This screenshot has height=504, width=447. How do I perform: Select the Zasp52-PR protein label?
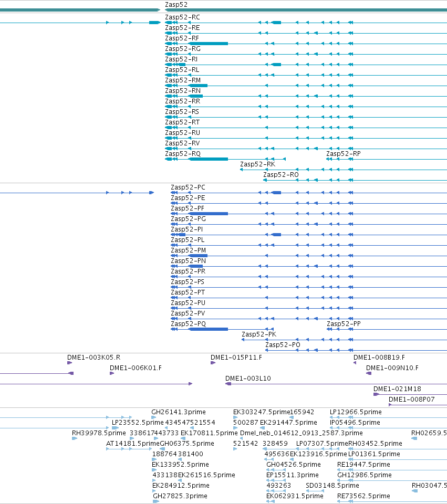pos(188,271)
